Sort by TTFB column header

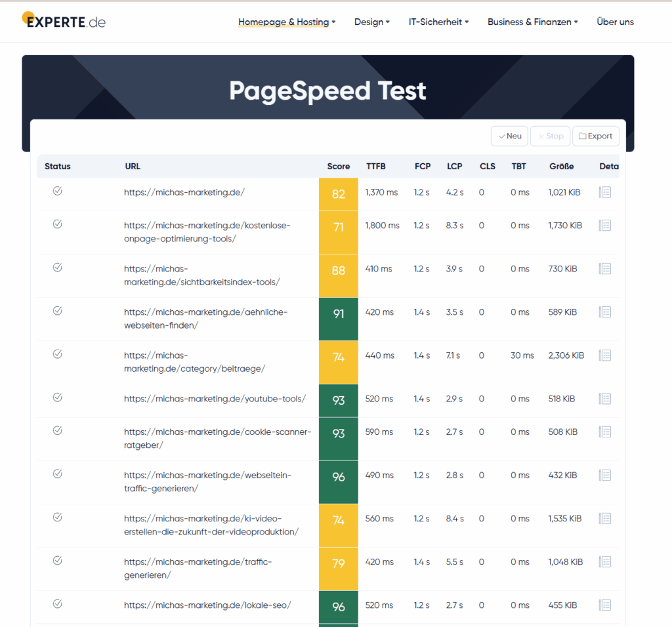(x=376, y=166)
